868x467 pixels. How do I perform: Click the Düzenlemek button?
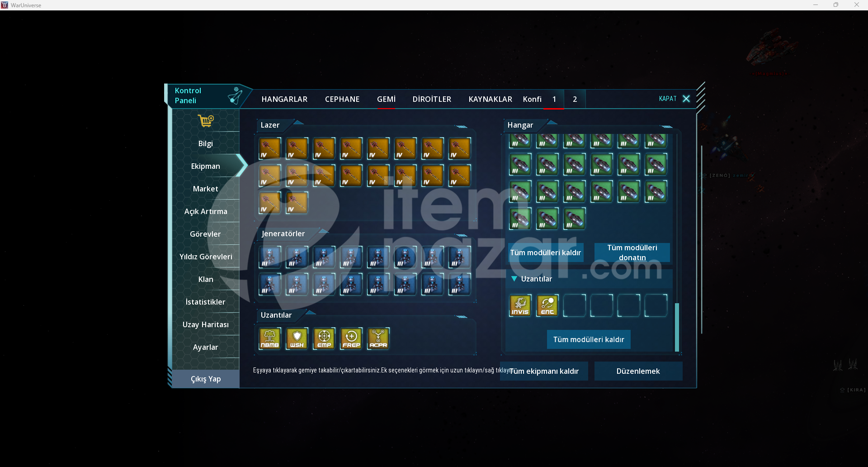pyautogui.click(x=638, y=371)
